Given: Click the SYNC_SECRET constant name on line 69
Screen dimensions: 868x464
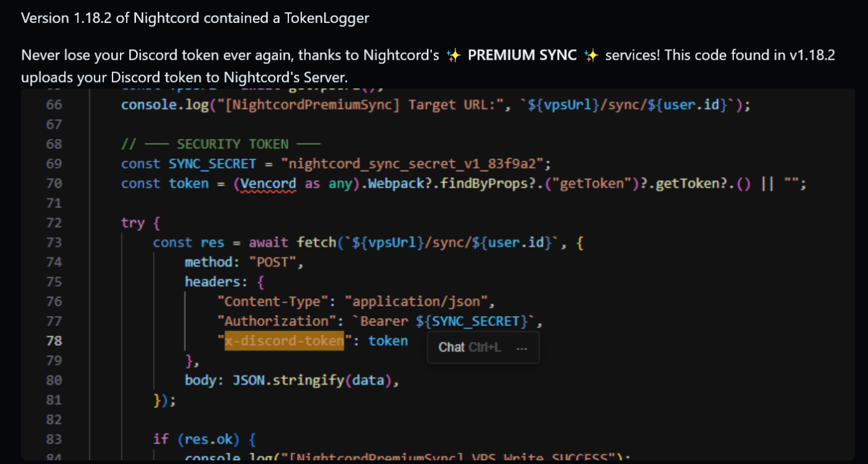Looking at the screenshot, I should click(x=212, y=163).
